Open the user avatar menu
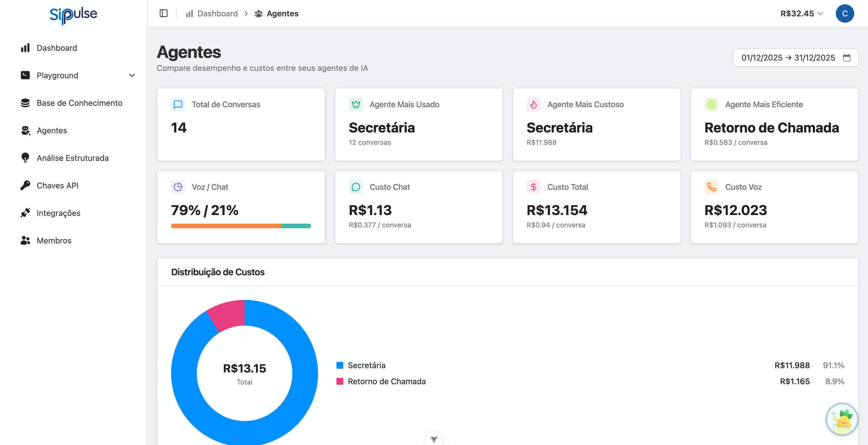The image size is (868, 445). pyautogui.click(x=845, y=13)
